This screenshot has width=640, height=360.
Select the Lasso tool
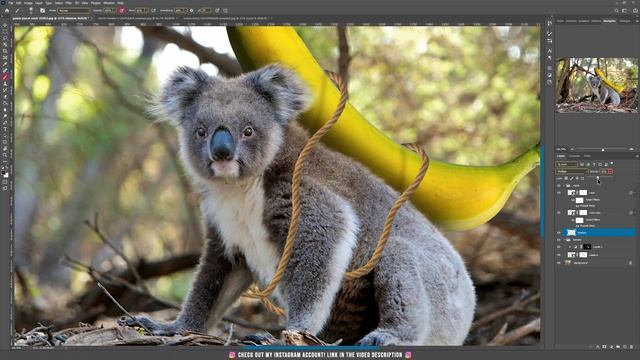coord(5,38)
